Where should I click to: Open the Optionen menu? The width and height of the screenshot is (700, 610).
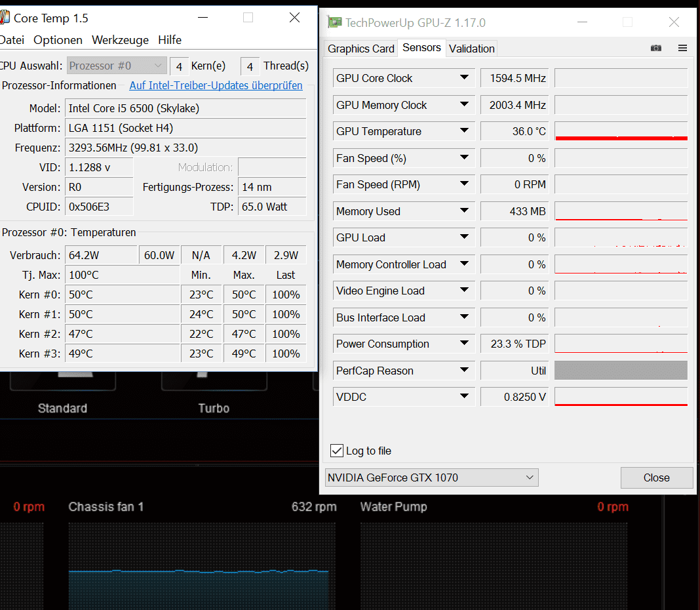coord(58,40)
